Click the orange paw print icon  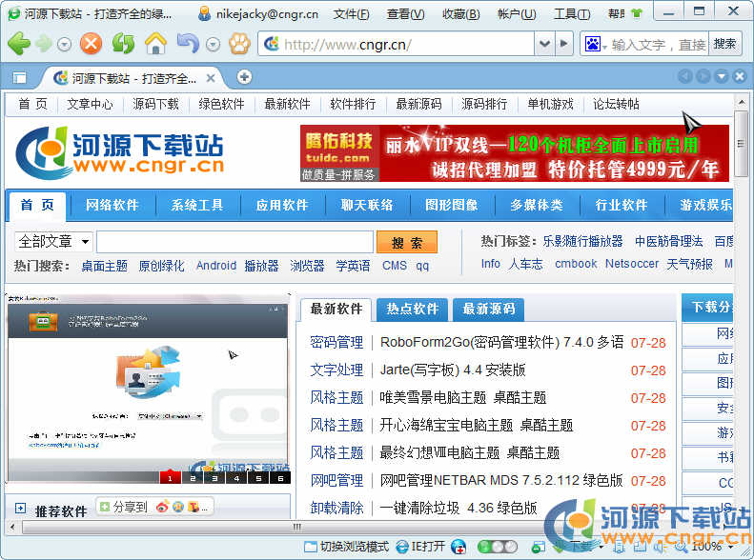238,44
